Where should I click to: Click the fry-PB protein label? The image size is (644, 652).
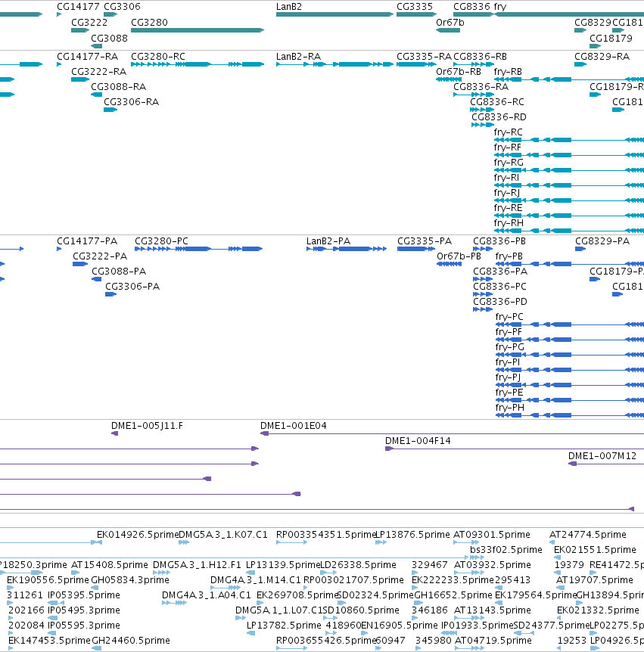[x=509, y=256]
